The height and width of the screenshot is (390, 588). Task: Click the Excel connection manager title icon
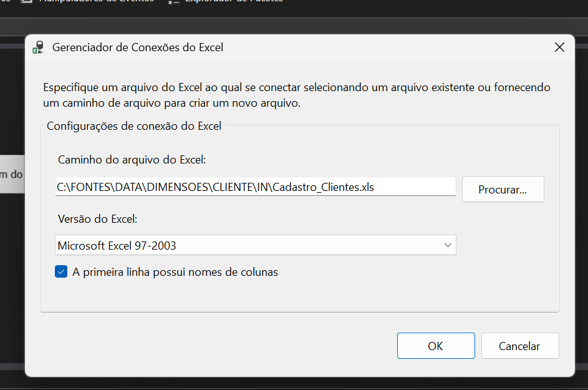(x=38, y=47)
